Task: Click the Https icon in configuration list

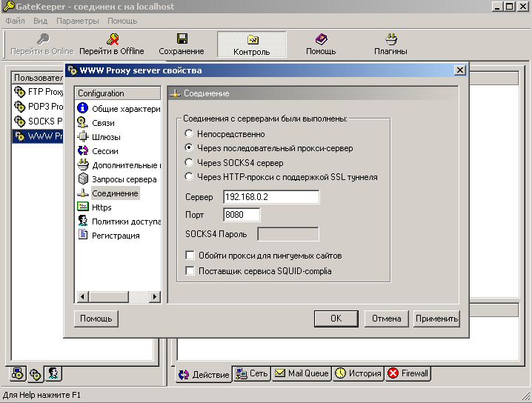Action: pyautogui.click(x=83, y=207)
